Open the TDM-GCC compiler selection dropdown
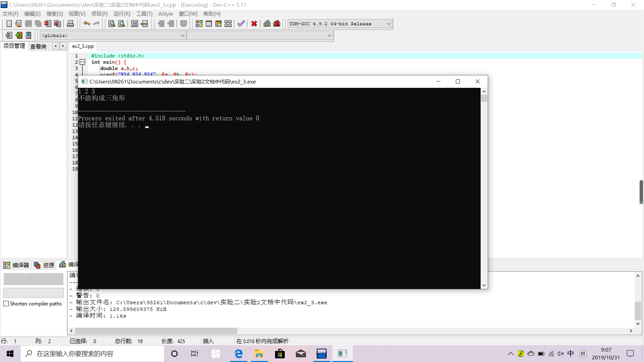644x362 pixels. point(388,24)
